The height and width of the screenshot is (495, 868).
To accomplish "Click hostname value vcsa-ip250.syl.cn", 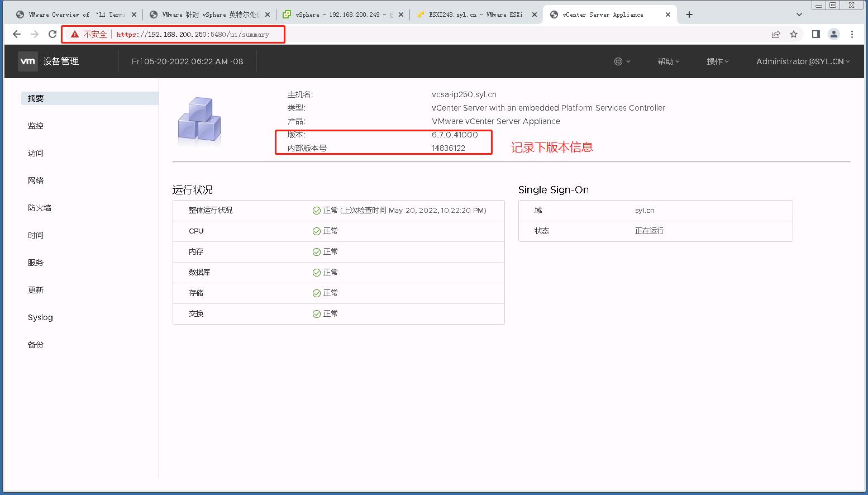I will tap(464, 94).
